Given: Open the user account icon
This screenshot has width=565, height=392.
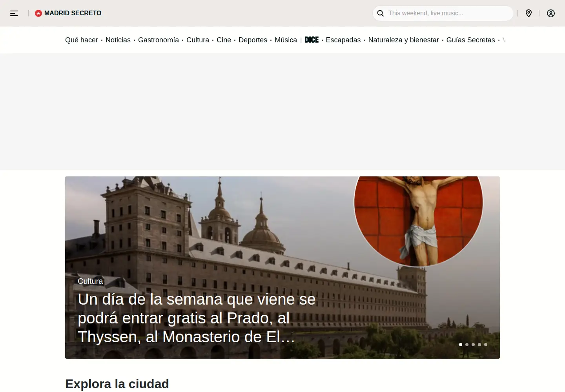Looking at the screenshot, I should click(551, 13).
